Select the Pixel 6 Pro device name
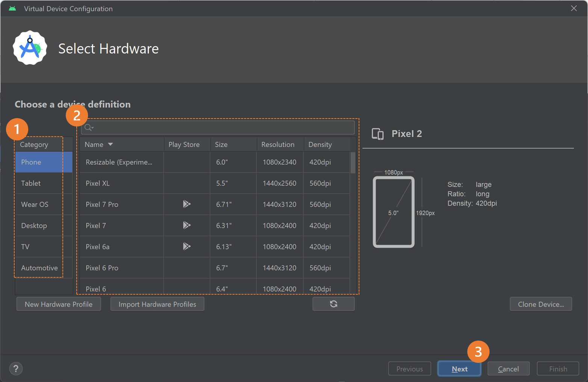The height and width of the screenshot is (382, 588). coord(102,268)
